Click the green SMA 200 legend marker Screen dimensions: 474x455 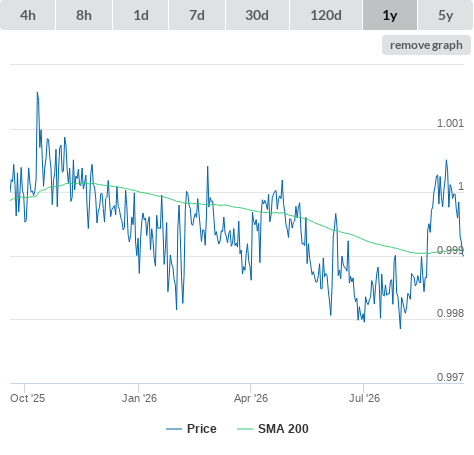pos(245,429)
